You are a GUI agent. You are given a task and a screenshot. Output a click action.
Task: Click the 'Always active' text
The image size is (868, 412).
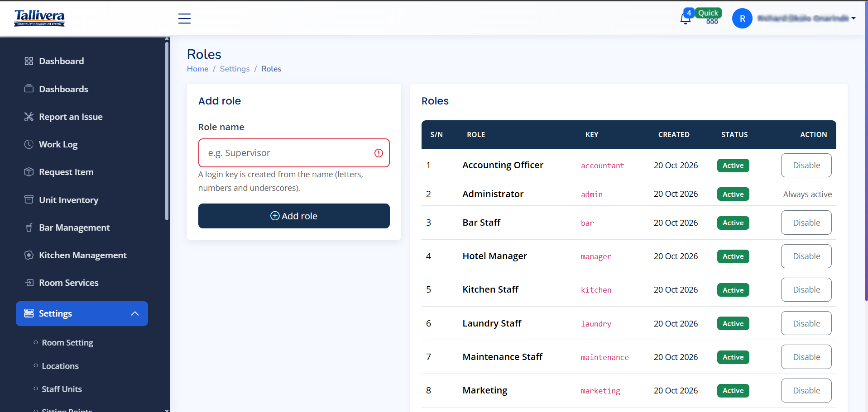(807, 194)
